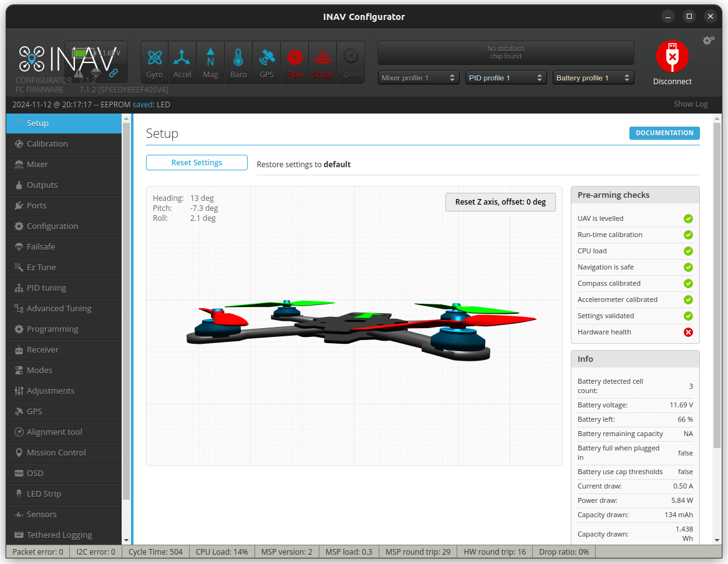The height and width of the screenshot is (564, 728).
Task: Click the main panel vertical scrollbar thumb
Action: [717, 286]
